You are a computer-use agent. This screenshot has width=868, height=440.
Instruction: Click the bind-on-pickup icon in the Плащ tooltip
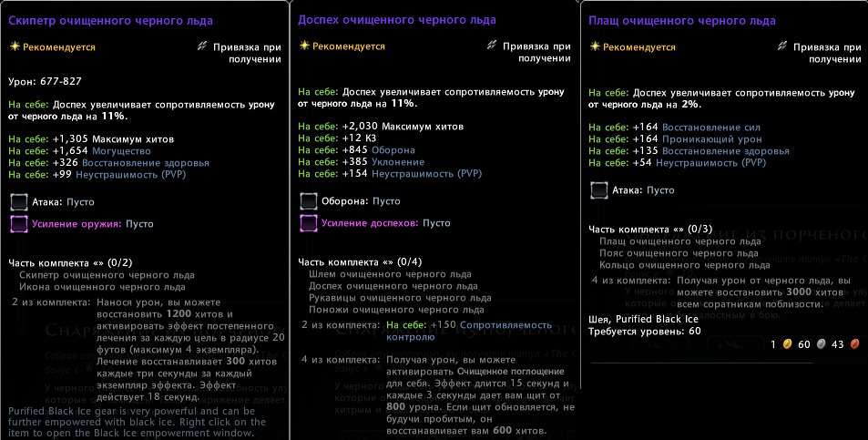(782, 46)
